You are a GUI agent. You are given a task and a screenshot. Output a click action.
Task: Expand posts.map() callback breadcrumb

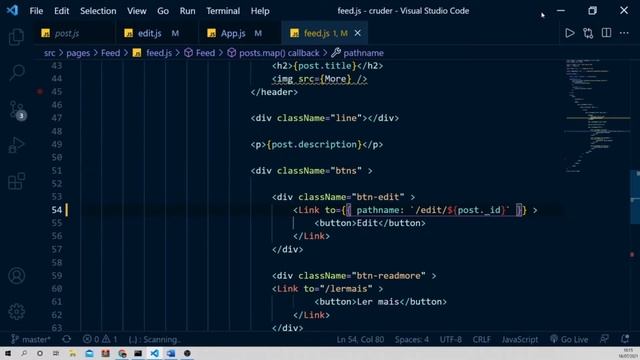(x=273, y=53)
